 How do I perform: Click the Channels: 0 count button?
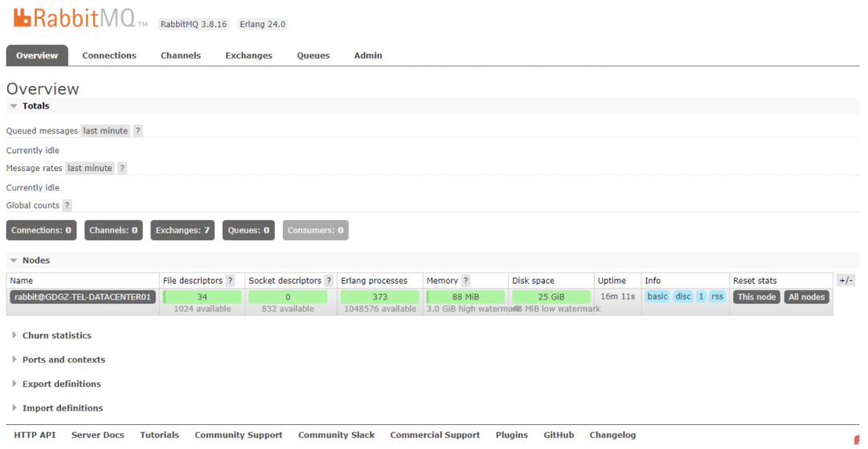tap(113, 230)
